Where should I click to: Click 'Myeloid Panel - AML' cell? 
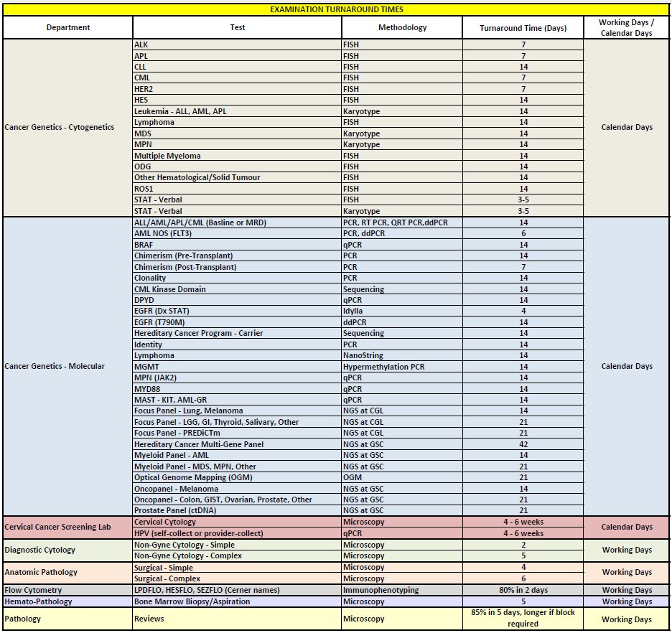point(237,455)
